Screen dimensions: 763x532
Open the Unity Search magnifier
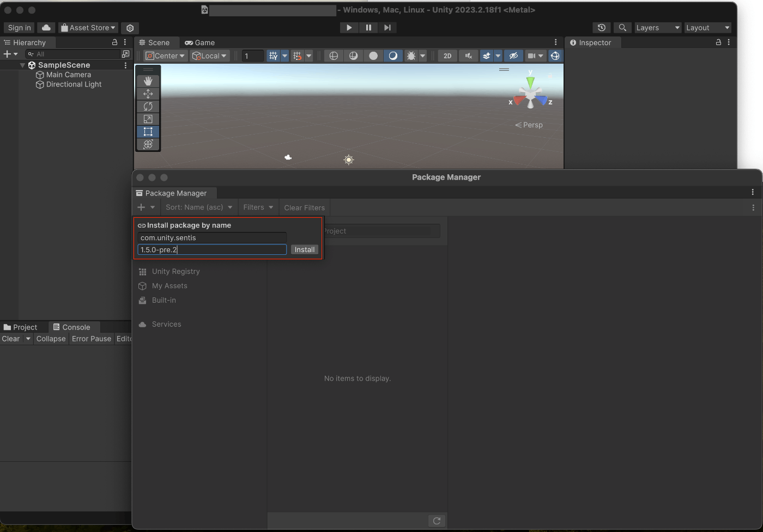pos(622,28)
